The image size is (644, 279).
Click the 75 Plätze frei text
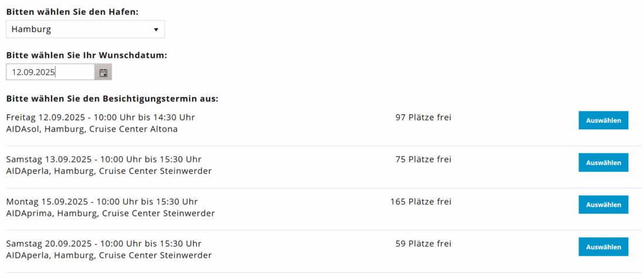tap(423, 160)
